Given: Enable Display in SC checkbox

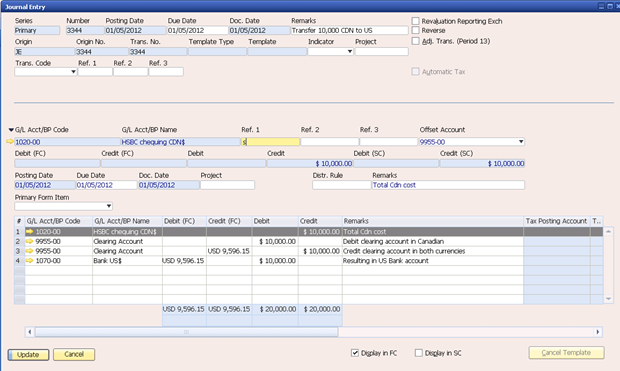Looking at the screenshot, I should click(418, 353).
